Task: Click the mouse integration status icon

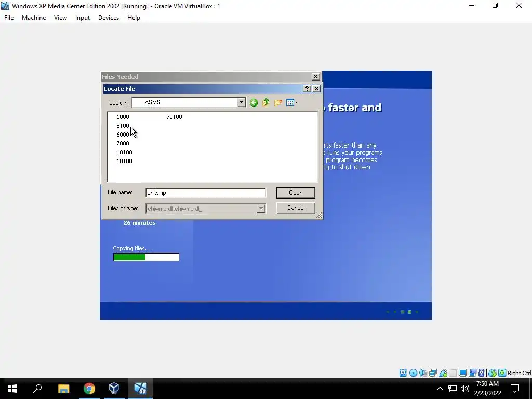Action: (x=493, y=373)
